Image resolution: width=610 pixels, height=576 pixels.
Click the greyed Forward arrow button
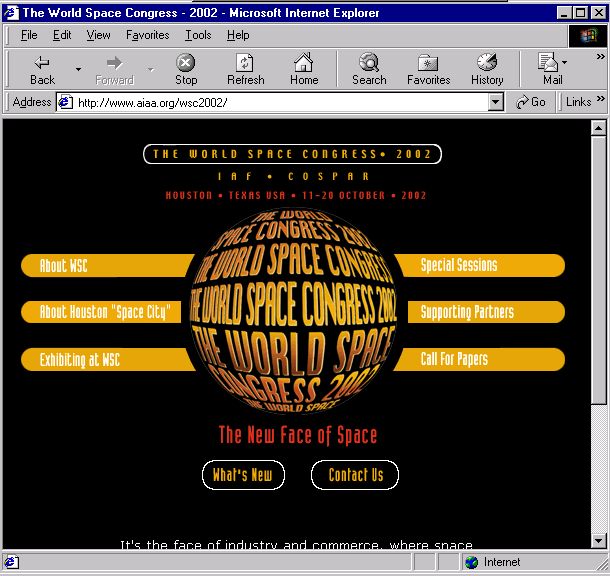pyautogui.click(x=114, y=70)
